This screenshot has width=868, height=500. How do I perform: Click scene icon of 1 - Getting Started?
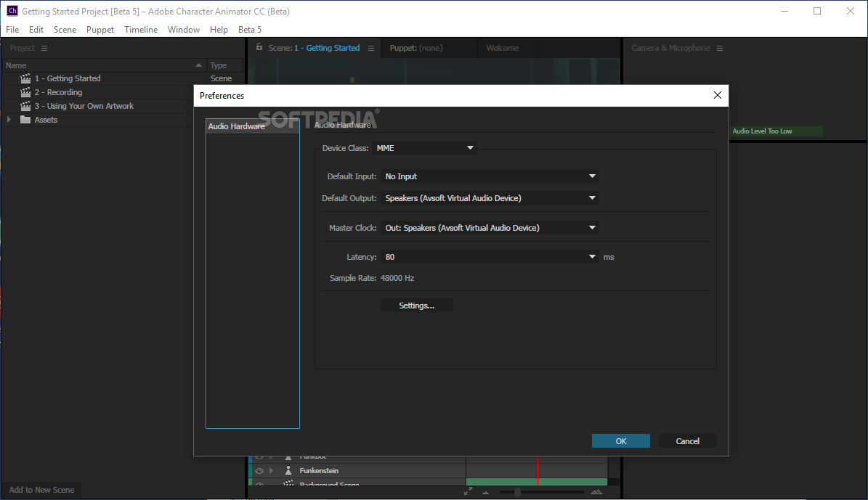pos(25,78)
